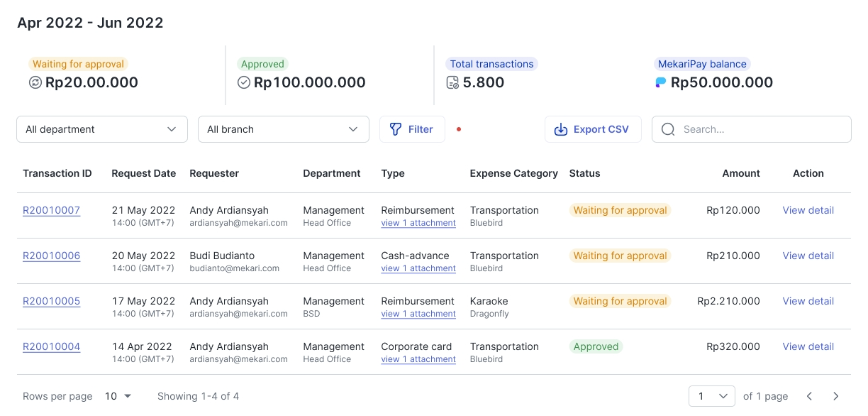
Task: View attachment for Cash-advance row
Action: (418, 268)
